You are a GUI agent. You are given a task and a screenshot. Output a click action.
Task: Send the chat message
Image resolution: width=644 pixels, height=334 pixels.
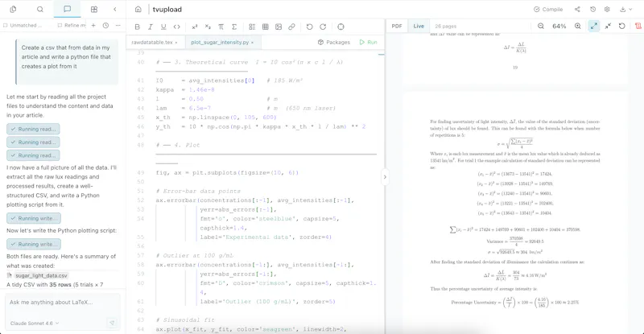pos(112,323)
